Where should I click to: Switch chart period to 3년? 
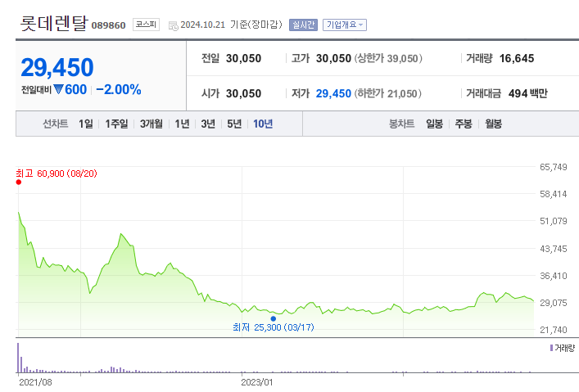click(208, 124)
